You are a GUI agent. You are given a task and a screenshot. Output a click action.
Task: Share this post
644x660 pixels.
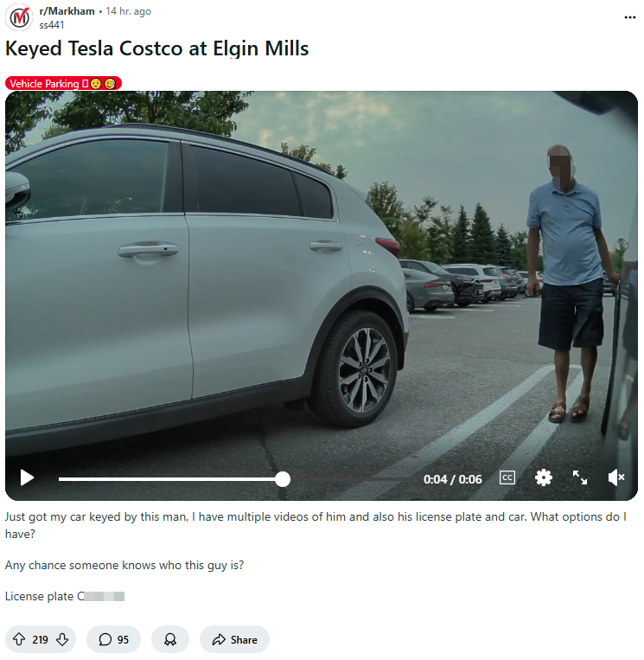tap(234, 639)
